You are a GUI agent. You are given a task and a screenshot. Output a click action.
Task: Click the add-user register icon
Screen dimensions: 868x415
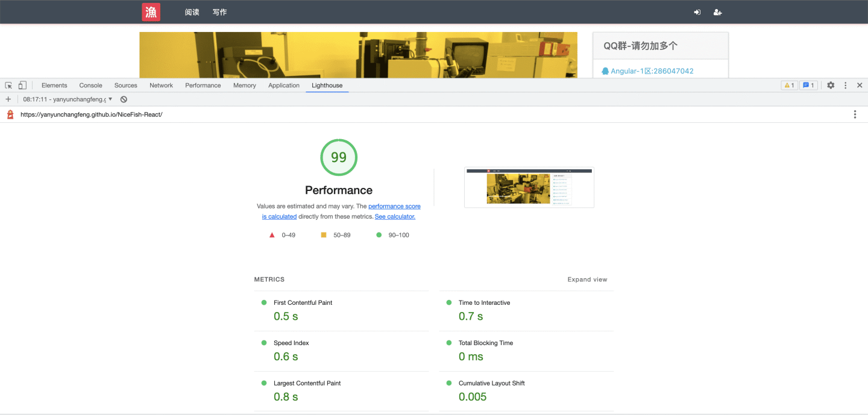(x=717, y=12)
